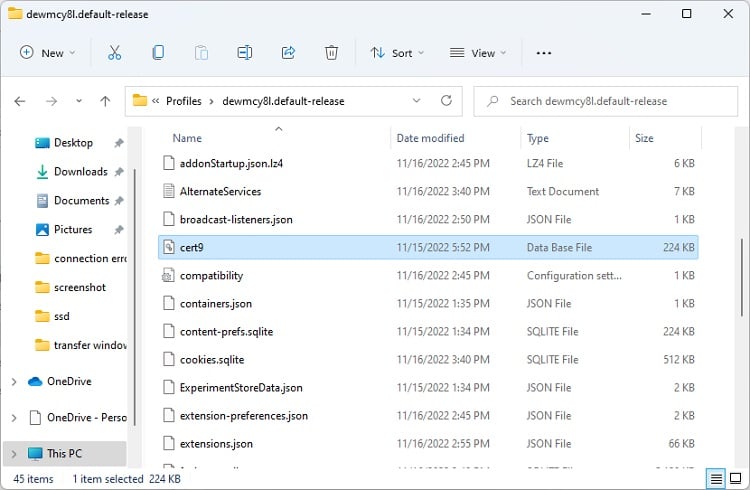
Task: Select the content-prefs.sqlite file
Action: point(428,332)
